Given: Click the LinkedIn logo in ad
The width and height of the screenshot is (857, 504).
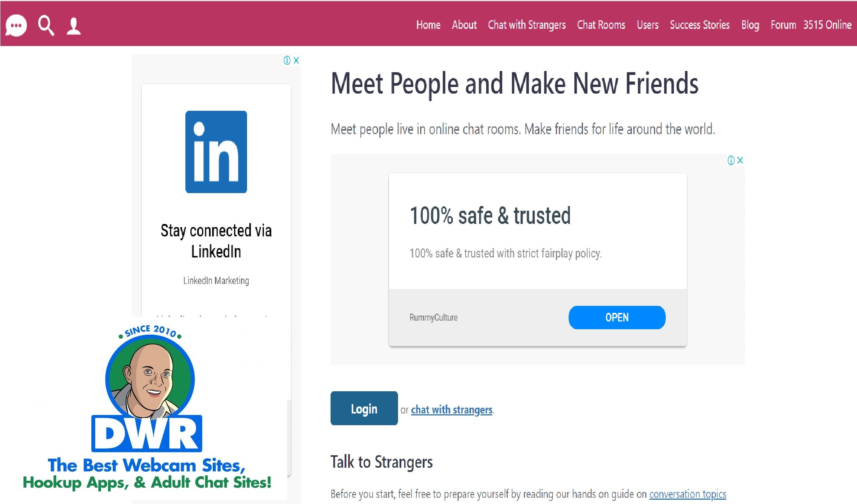Looking at the screenshot, I should pyautogui.click(x=216, y=152).
